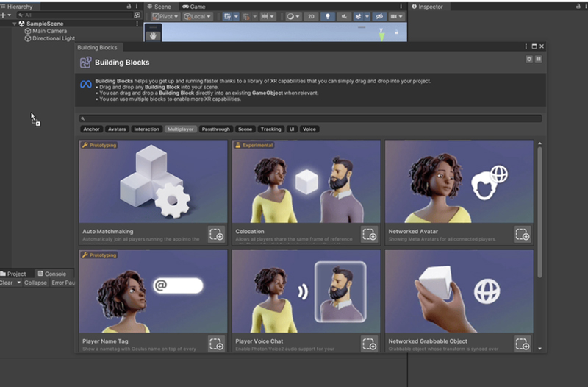Add Networked Avatar block to scene

(523, 235)
